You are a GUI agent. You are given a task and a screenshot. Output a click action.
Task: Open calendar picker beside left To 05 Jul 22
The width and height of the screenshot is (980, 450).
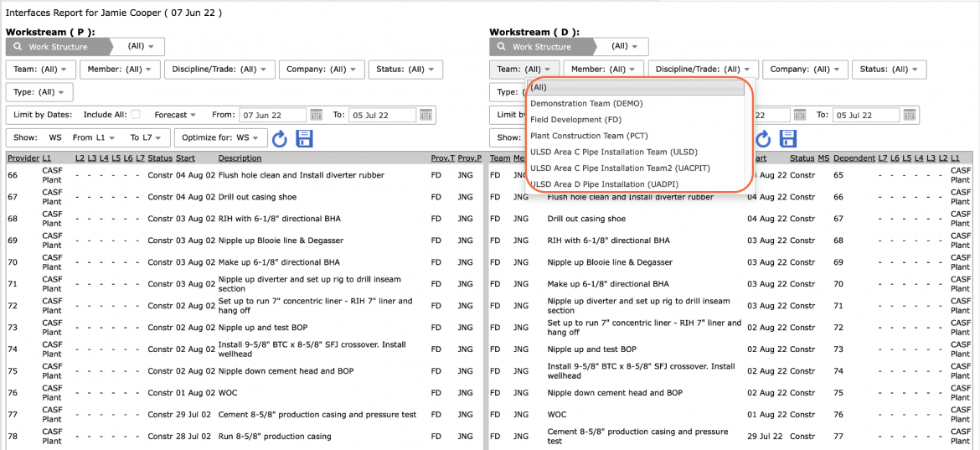[426, 115]
